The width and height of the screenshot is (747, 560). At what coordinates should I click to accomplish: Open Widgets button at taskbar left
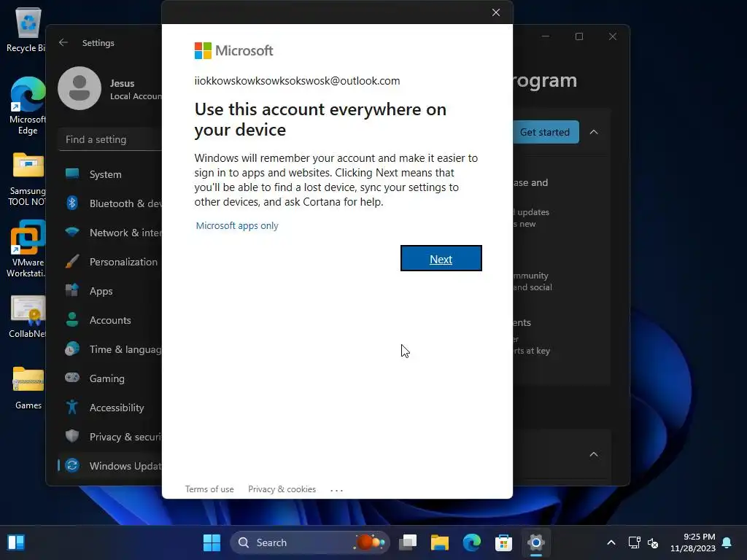16,542
